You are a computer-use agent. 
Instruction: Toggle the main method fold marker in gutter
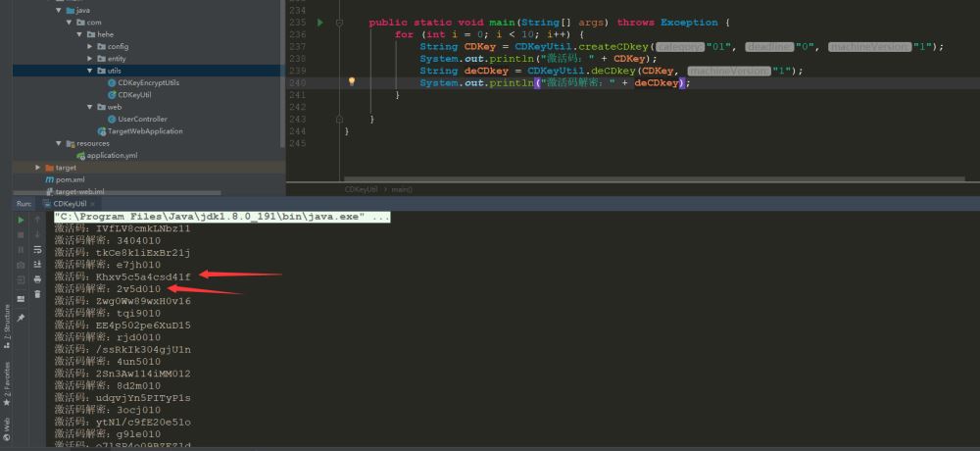(339, 23)
